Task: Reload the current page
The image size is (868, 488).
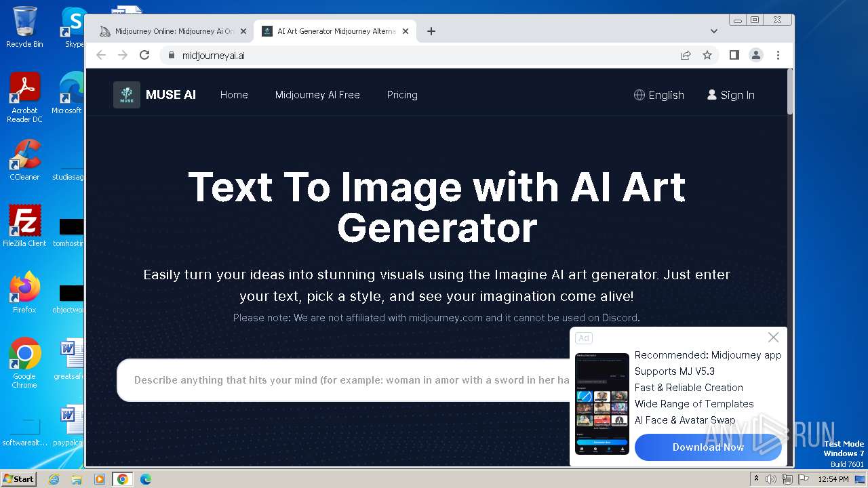Action: click(x=144, y=55)
